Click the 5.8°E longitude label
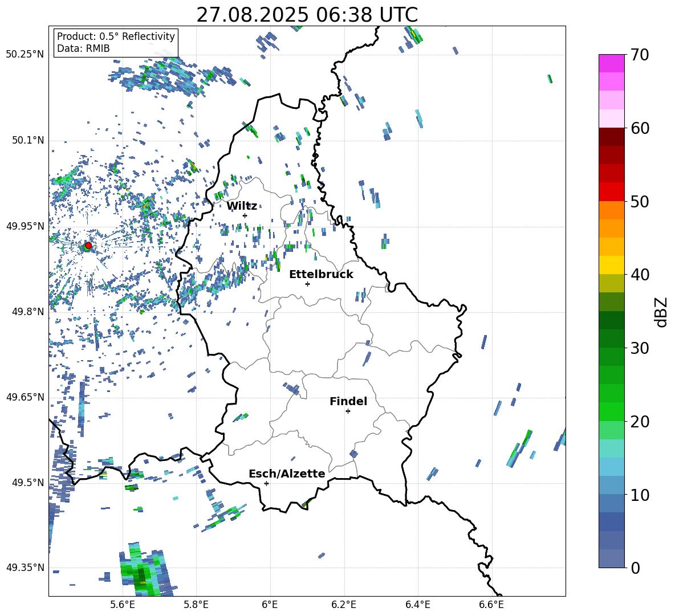The height and width of the screenshot is (616, 675). (x=196, y=605)
